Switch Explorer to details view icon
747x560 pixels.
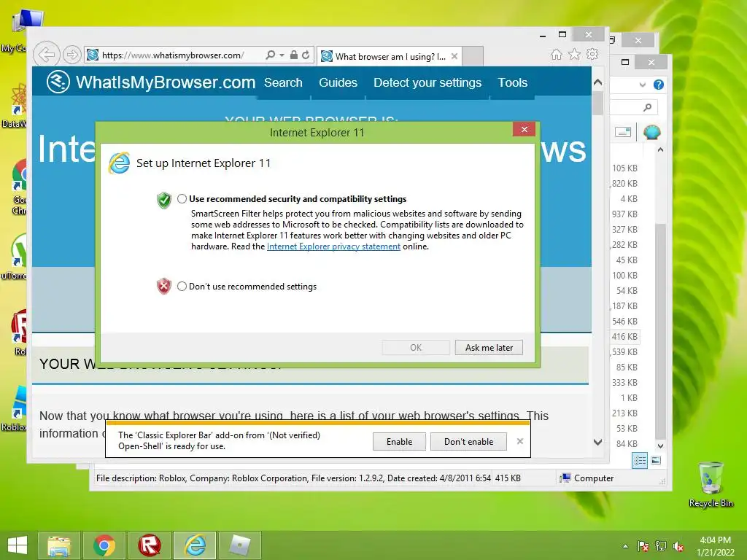point(640,460)
